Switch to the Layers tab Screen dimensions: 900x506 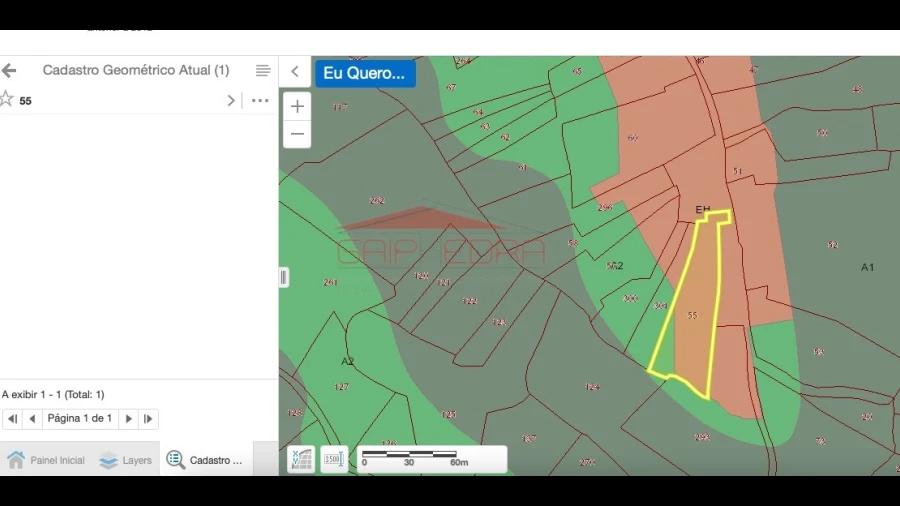coord(126,460)
